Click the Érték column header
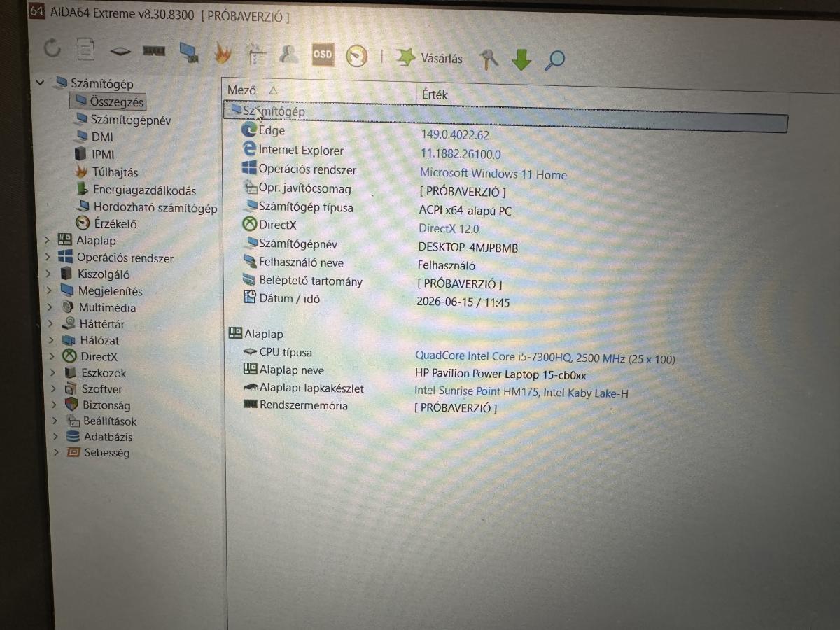 point(435,94)
